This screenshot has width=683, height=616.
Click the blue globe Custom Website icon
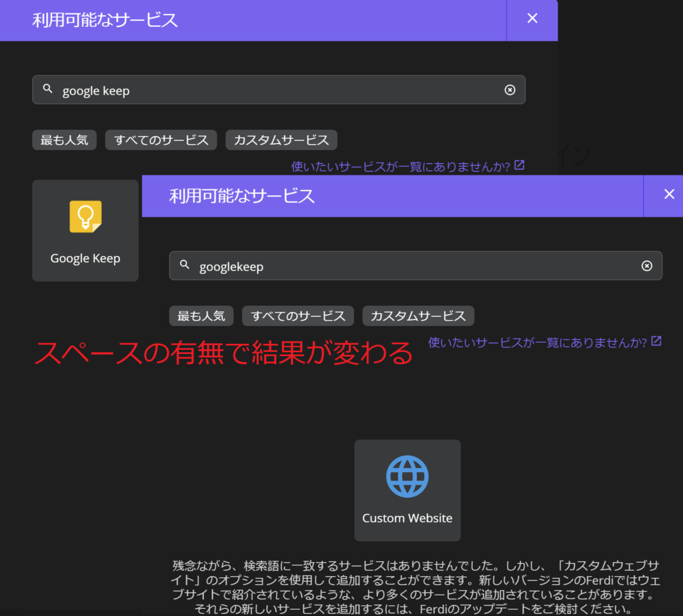408,476
